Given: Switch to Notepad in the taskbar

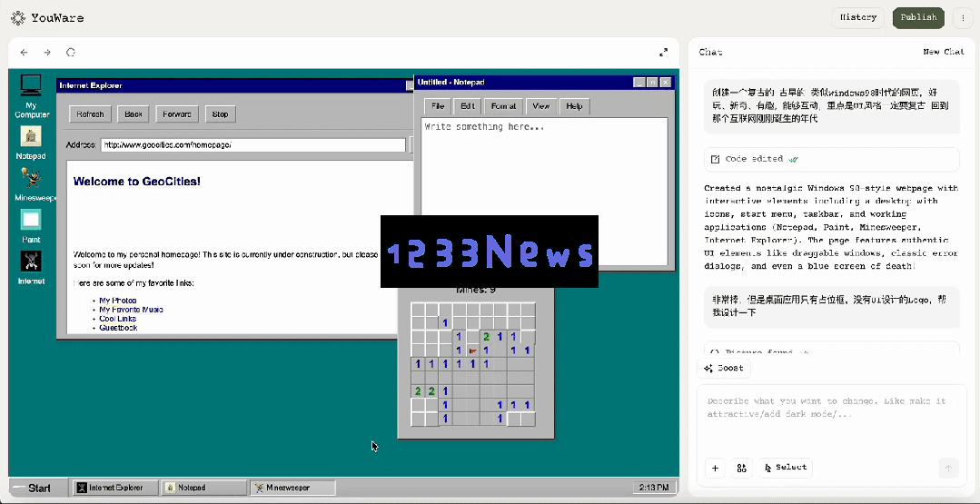Looking at the screenshot, I should coord(203,488).
